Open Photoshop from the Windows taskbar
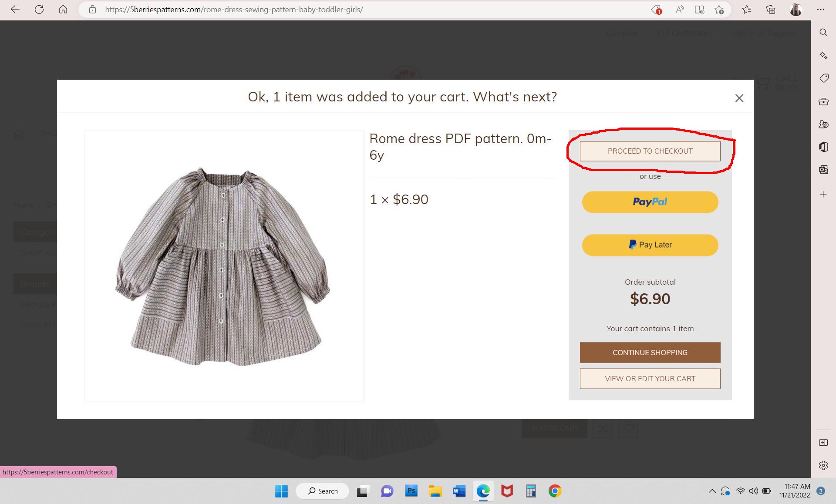The width and height of the screenshot is (836, 504). 411,491
